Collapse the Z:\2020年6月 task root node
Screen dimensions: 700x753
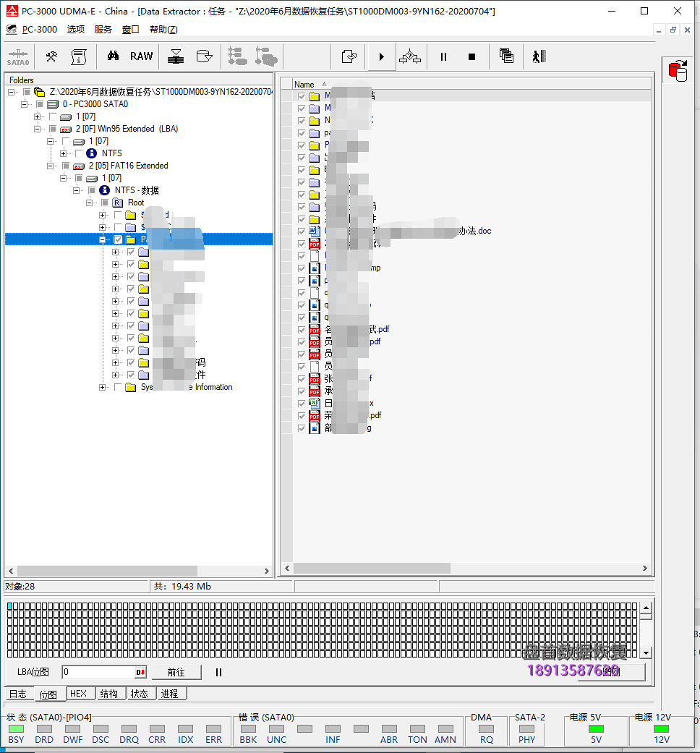tap(11, 92)
